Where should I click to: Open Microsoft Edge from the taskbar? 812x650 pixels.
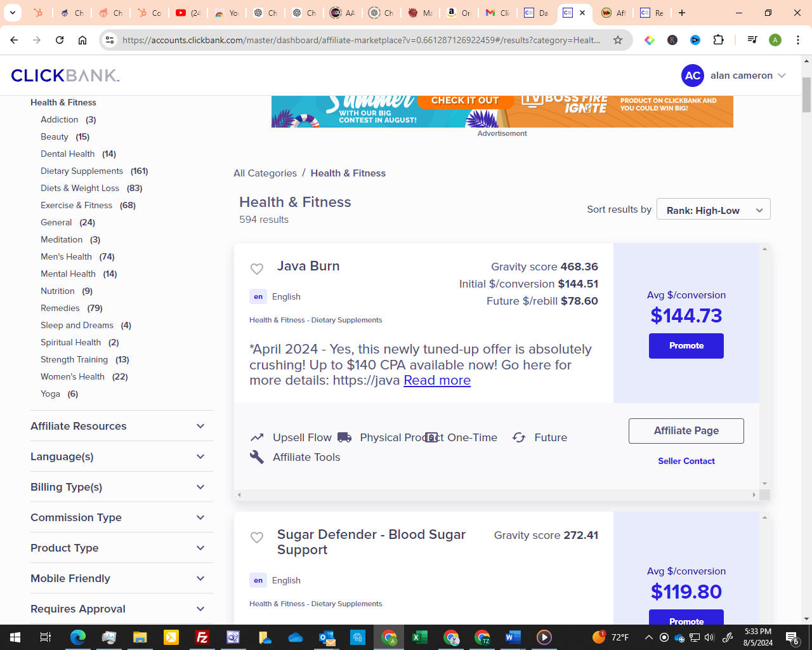[x=78, y=637]
